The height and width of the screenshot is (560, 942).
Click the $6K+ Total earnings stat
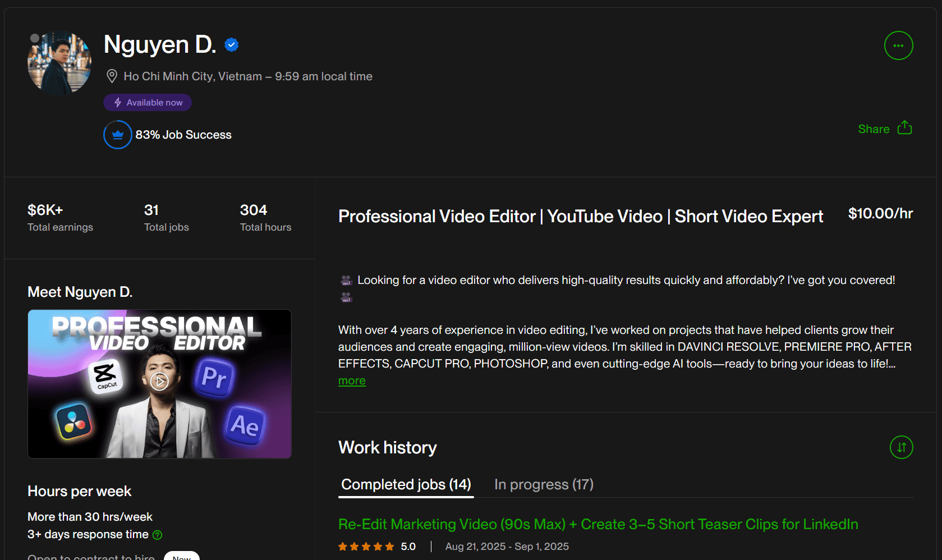60,218
